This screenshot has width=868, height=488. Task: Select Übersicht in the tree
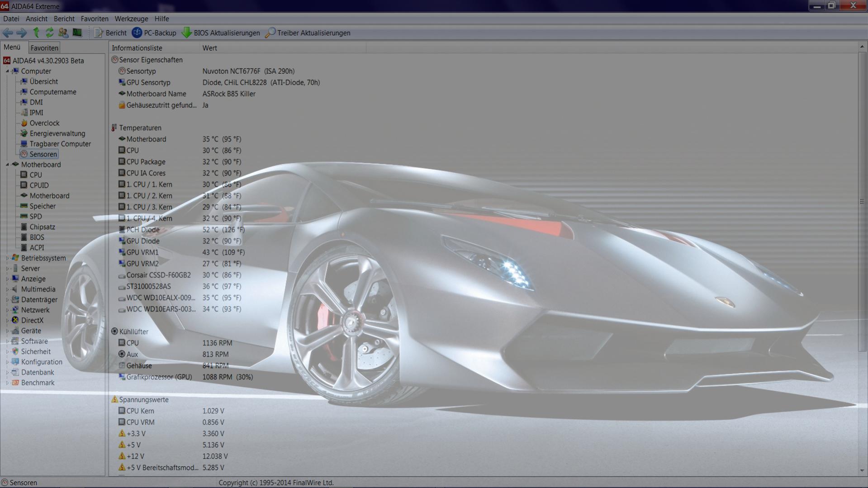(x=43, y=81)
